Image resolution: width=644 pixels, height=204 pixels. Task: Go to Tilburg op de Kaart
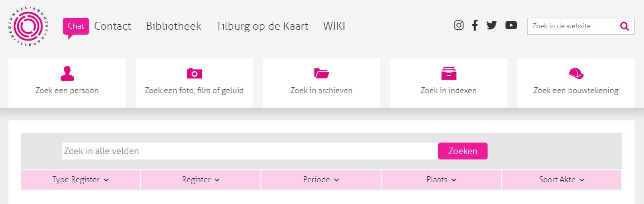tap(262, 26)
